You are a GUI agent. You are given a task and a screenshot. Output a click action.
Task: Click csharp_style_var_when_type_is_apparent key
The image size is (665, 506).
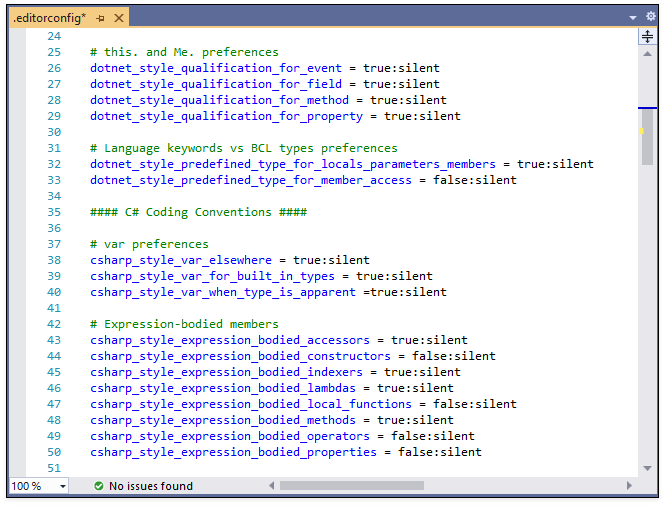point(223,293)
